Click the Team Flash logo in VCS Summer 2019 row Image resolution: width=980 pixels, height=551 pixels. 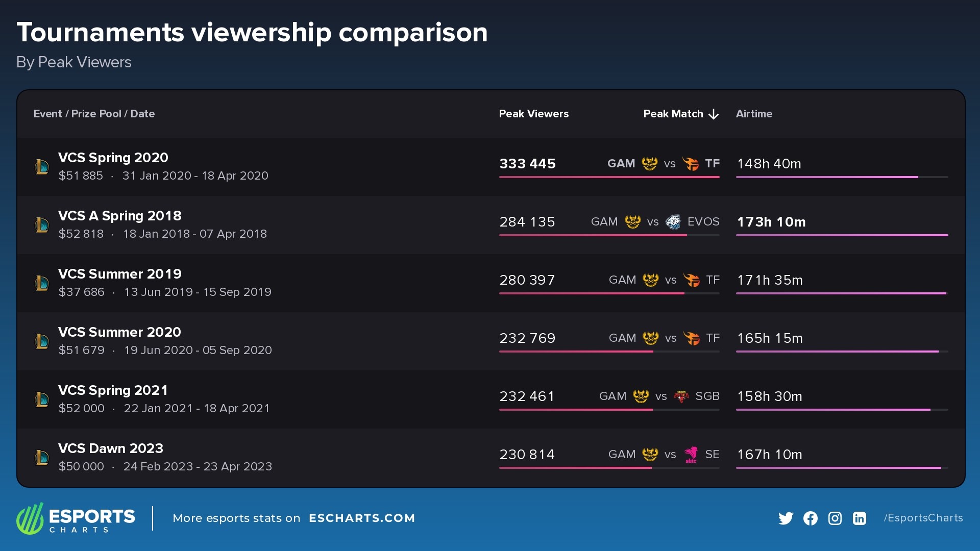click(x=693, y=280)
